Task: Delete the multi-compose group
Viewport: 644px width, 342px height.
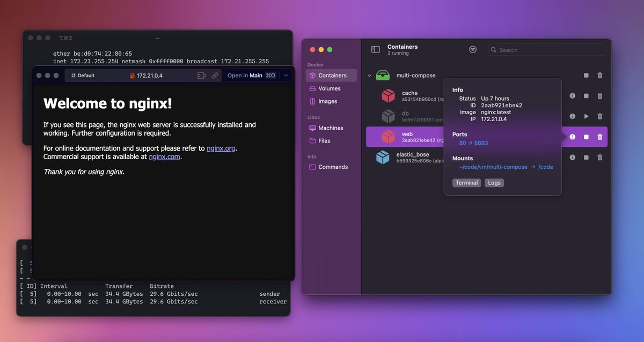Action: click(600, 76)
